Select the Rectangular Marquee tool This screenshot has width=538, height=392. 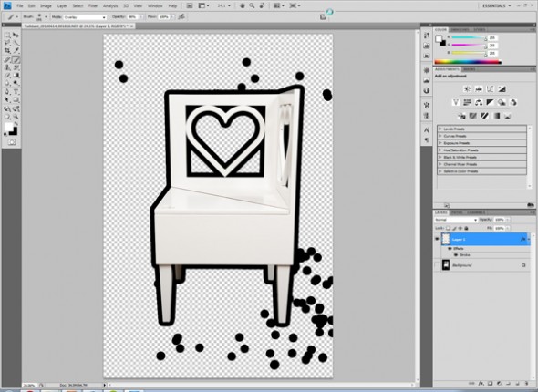click(x=7, y=36)
